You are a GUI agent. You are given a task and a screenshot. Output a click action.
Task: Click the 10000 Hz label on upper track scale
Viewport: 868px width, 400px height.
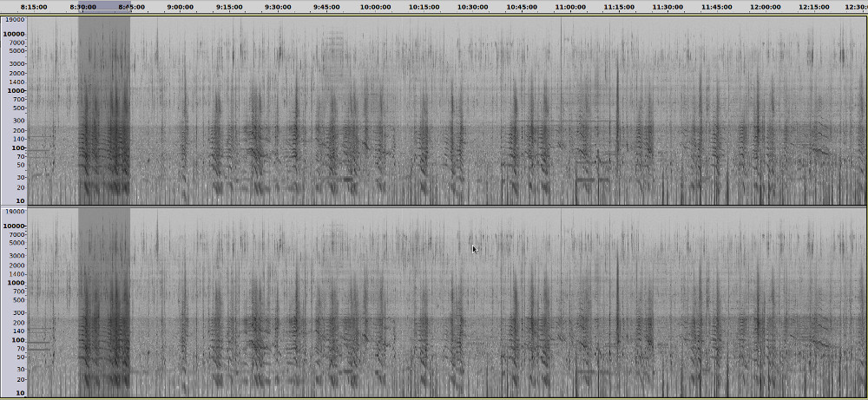14,36
